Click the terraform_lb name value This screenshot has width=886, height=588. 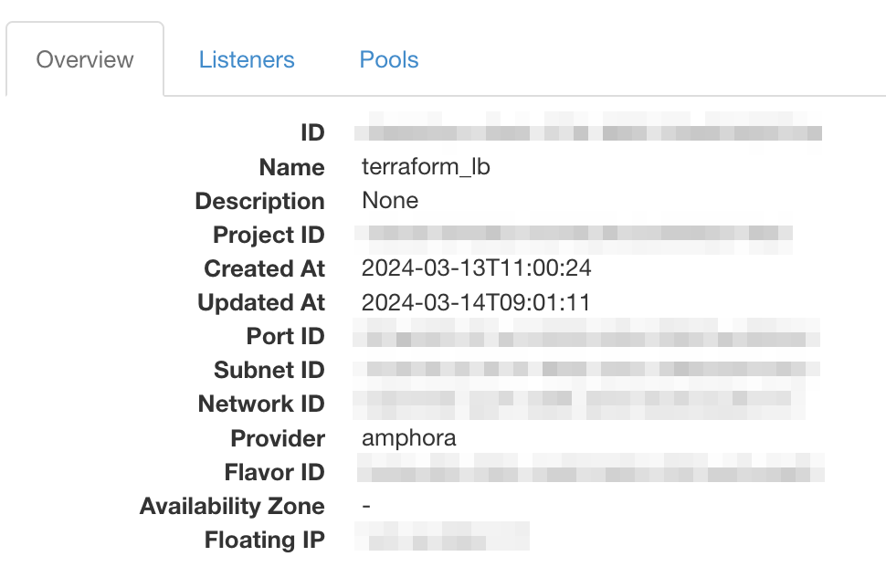coord(426,167)
